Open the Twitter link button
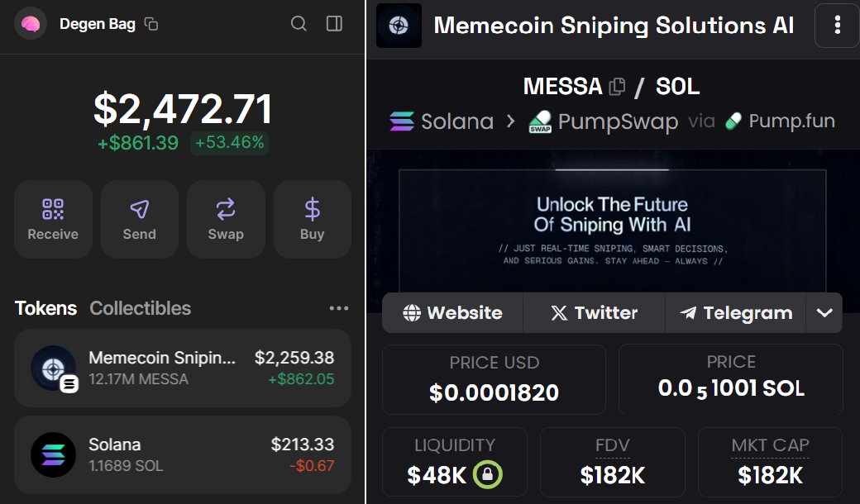This screenshot has width=860, height=504. click(594, 313)
